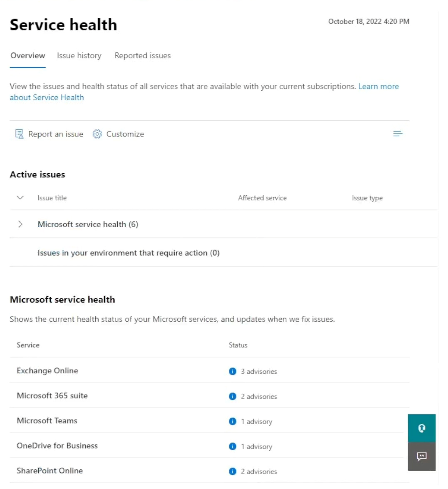Open the Microsoft 365 suite service row
Screen dimensions: 448x489
52,396
